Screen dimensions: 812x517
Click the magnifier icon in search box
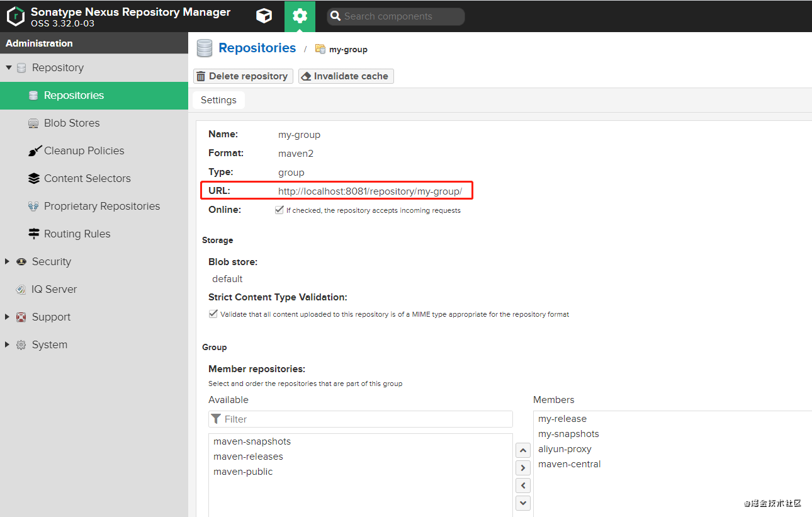point(336,17)
